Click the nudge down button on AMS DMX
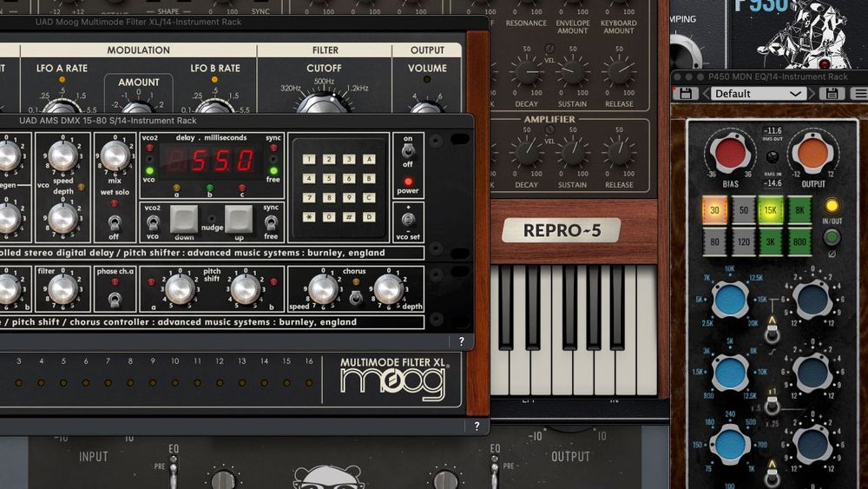Image resolution: width=868 pixels, height=489 pixels. tap(184, 219)
